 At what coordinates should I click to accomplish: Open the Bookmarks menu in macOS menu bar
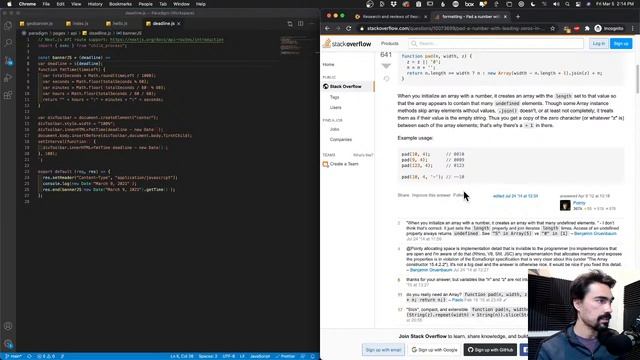point(120,4)
